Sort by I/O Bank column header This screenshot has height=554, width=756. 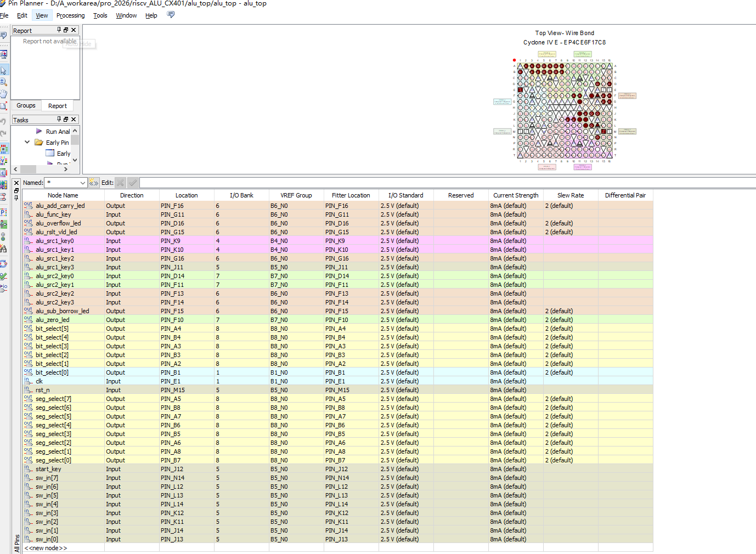241,195
